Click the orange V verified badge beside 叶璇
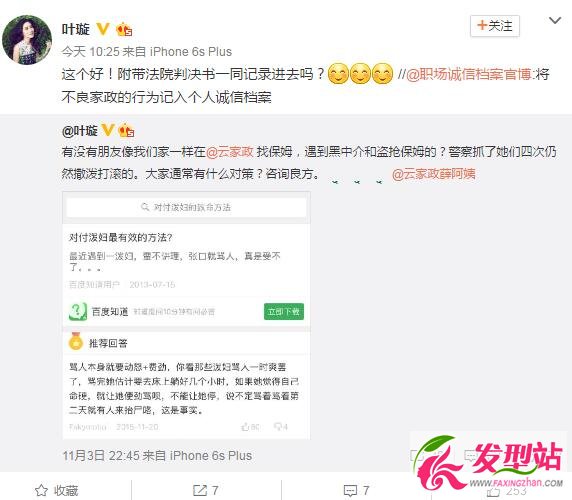572x500 pixels. click(x=103, y=29)
